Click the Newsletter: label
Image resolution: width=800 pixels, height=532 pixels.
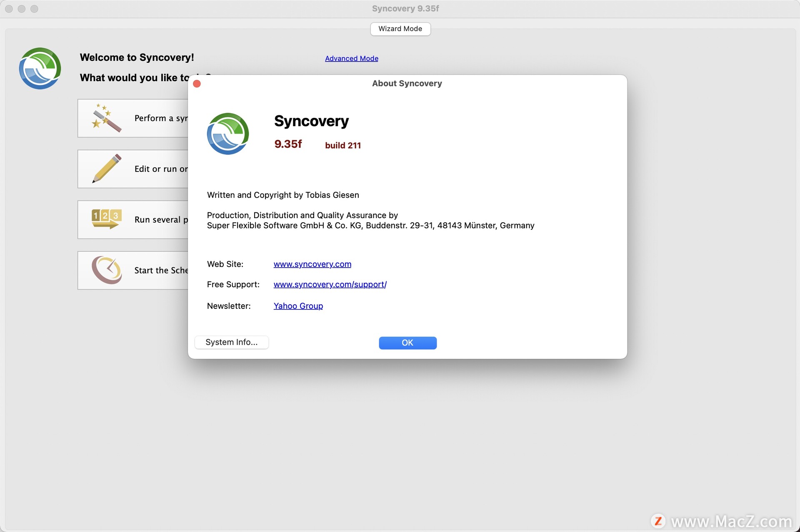[x=229, y=306]
